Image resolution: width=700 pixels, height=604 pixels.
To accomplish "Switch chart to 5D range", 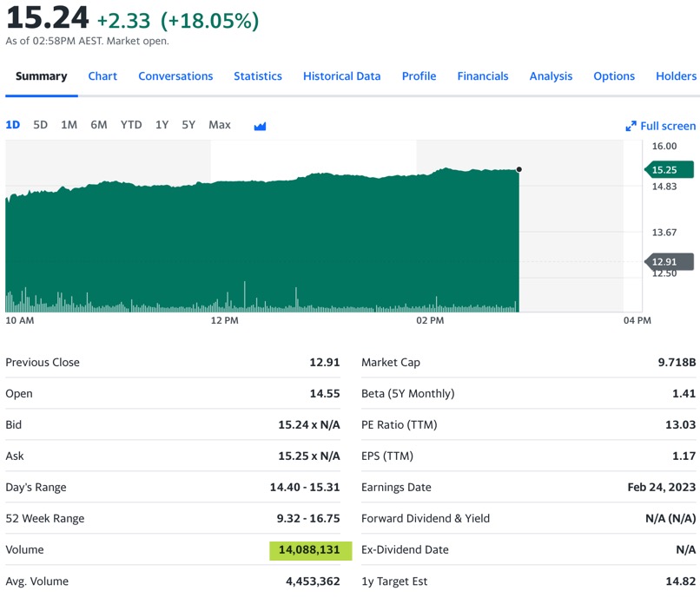I will click(x=41, y=125).
